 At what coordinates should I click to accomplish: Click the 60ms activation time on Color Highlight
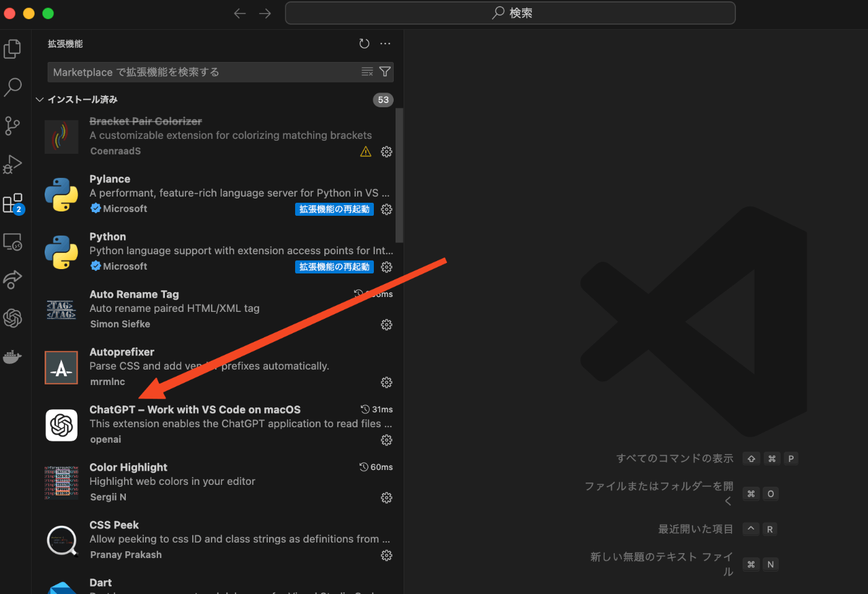(376, 467)
